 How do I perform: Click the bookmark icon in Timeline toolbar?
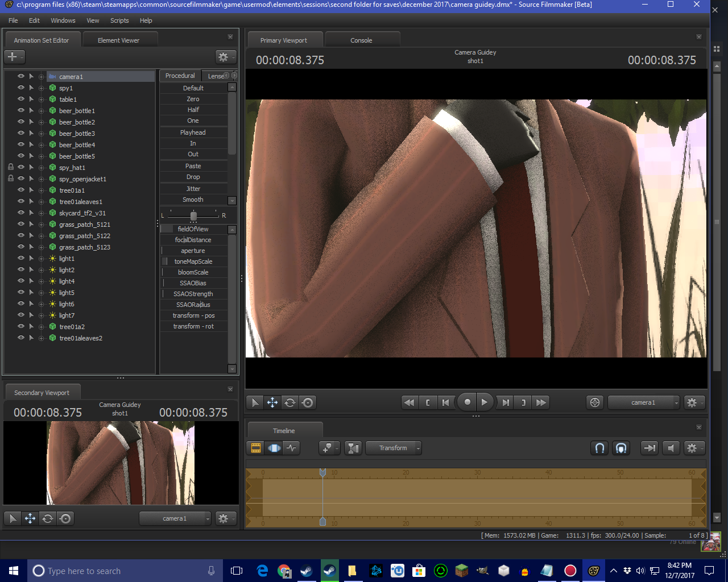tap(329, 448)
